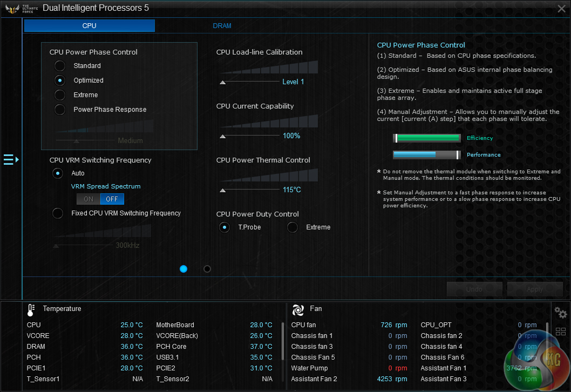Click the VRM Spread Spectrum label

click(106, 186)
